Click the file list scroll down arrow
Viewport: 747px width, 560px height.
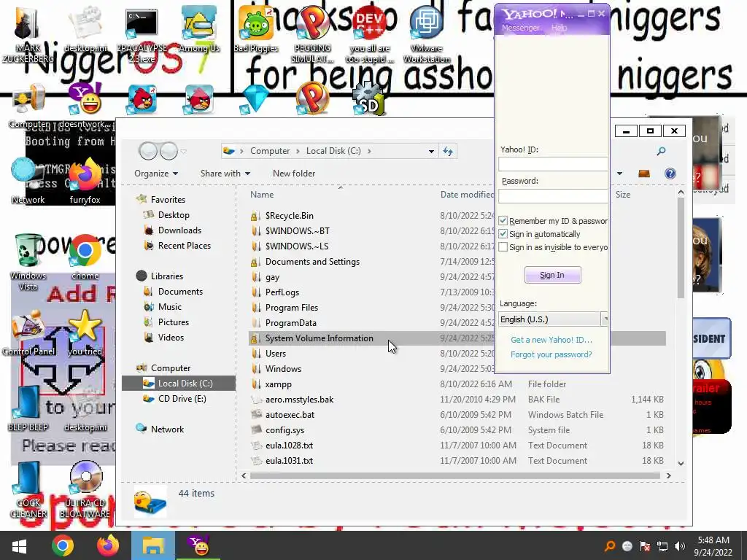point(681,463)
